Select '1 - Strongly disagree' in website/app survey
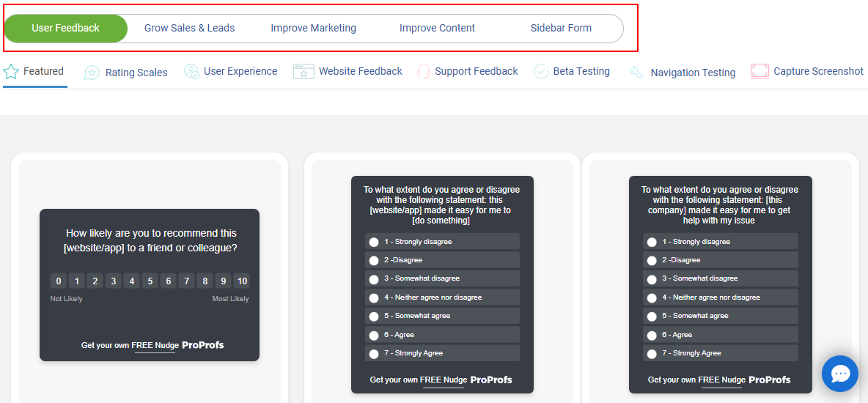 (442, 241)
